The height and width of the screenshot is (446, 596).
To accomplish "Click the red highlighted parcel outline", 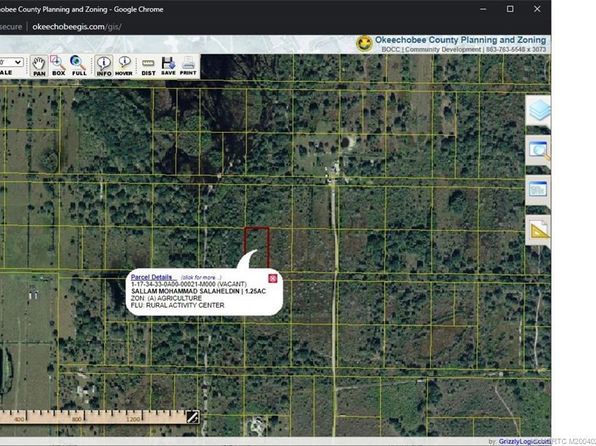I will pyautogui.click(x=257, y=247).
